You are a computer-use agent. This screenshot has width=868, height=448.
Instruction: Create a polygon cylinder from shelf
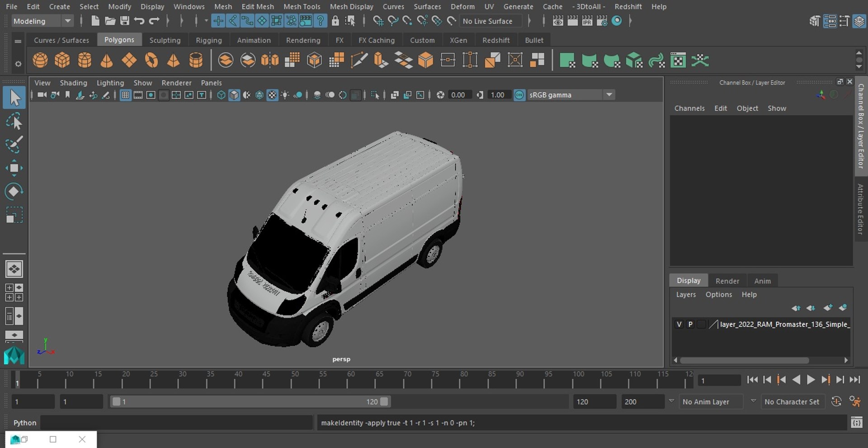click(x=85, y=60)
